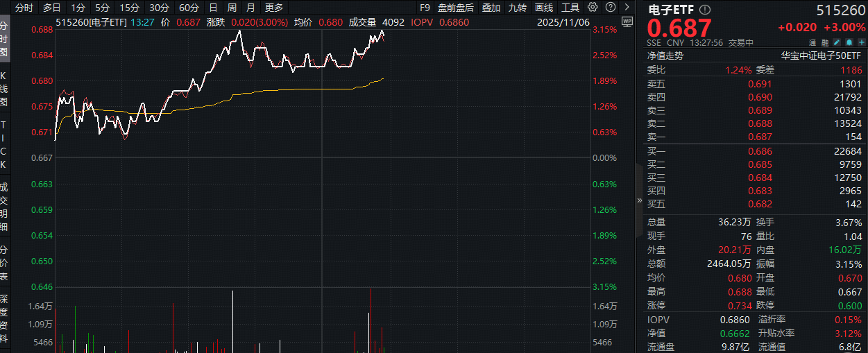Open the K线图 side tab

[4, 88]
